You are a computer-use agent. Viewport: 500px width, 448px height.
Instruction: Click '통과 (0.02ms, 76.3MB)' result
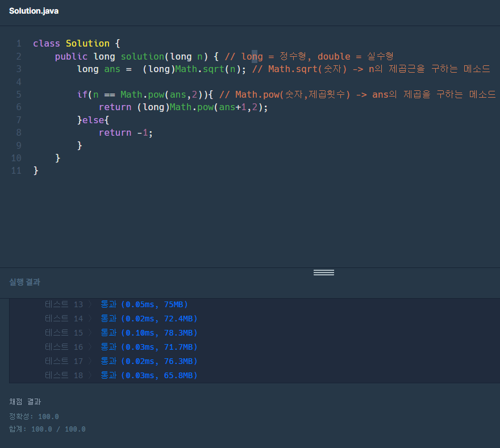[x=149, y=361]
